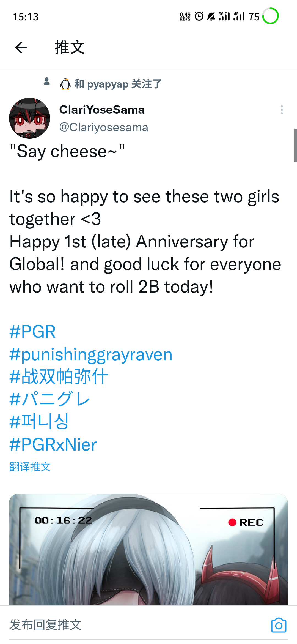The height and width of the screenshot is (644, 297).
Task: Open the #PGRxNier hashtag
Action: coord(53,444)
